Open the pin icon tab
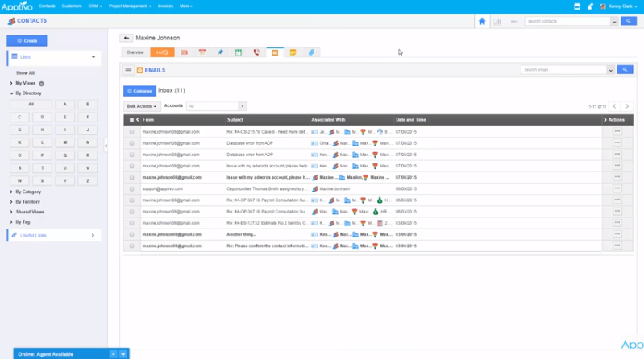This screenshot has height=359, width=644. 220,52
